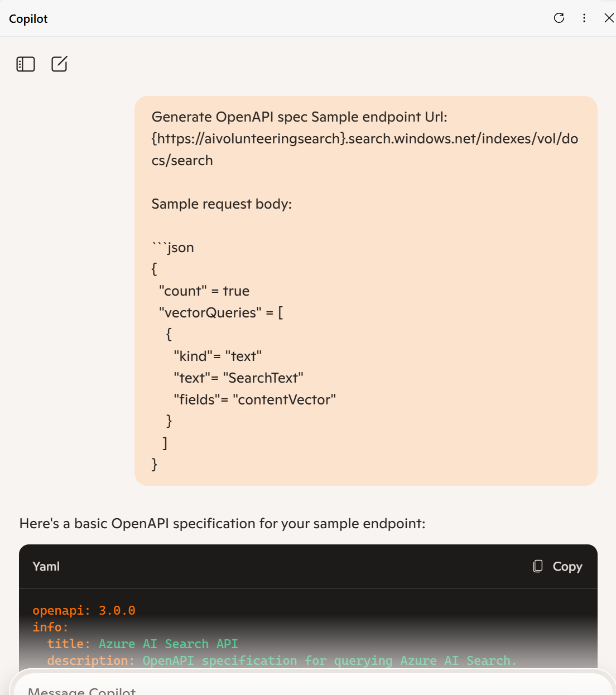
Task: Open the three-dot more options menu
Action: 584,18
